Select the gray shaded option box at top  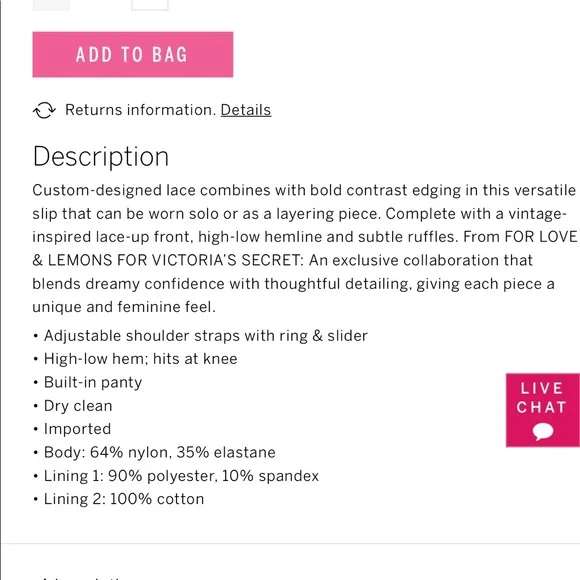pos(51,5)
